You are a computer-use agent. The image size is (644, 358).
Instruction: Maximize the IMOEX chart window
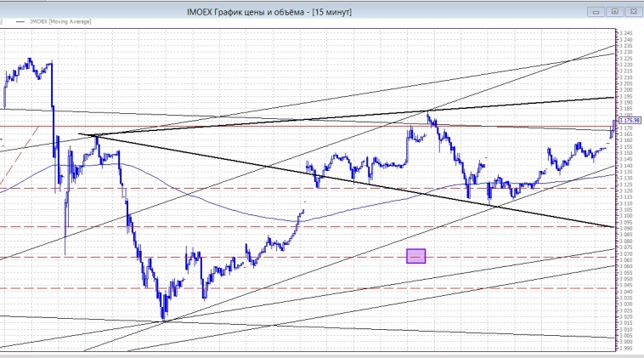click(x=614, y=11)
